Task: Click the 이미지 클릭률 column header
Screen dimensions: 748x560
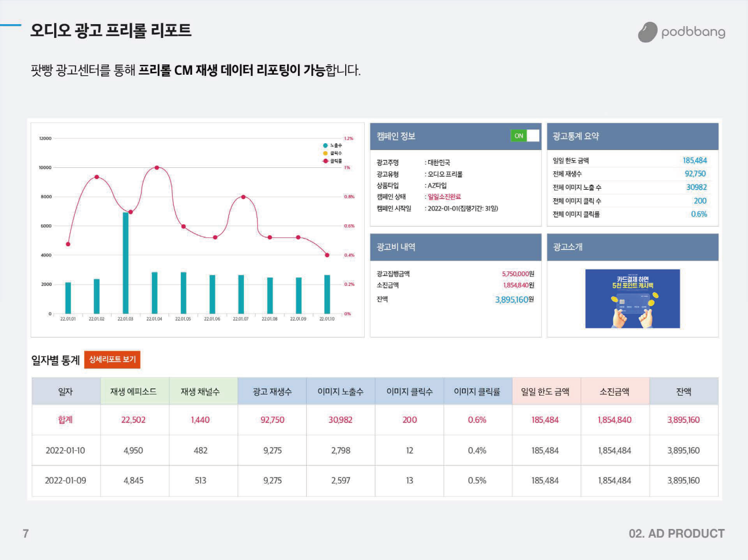Action: (477, 392)
